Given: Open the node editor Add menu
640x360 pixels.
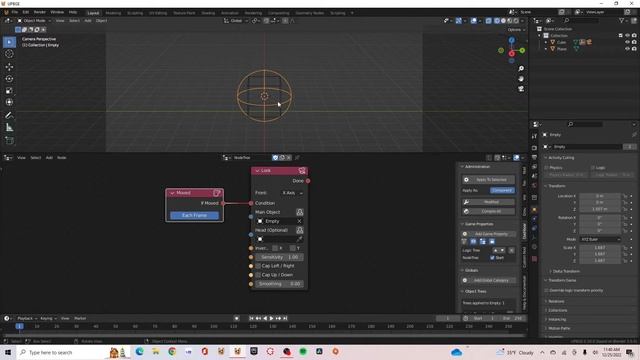Looking at the screenshot, I should click(49, 158).
